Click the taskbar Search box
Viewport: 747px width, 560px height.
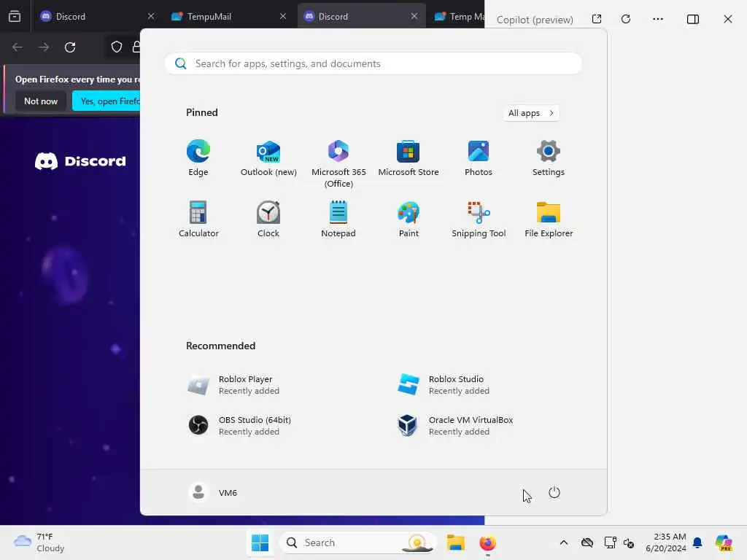(x=357, y=542)
